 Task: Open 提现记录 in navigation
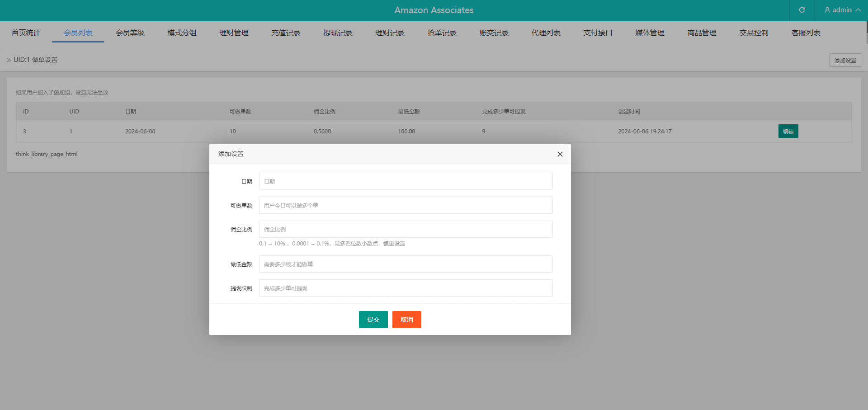point(338,33)
